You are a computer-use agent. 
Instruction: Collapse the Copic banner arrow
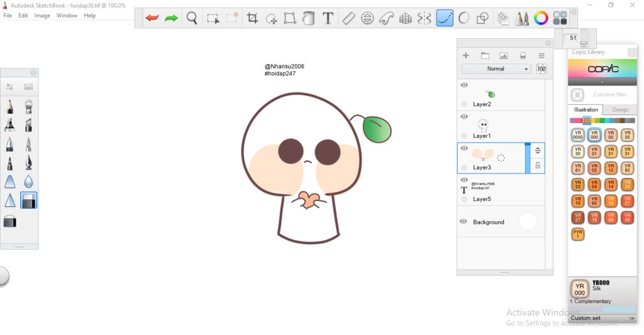pyautogui.click(x=602, y=82)
